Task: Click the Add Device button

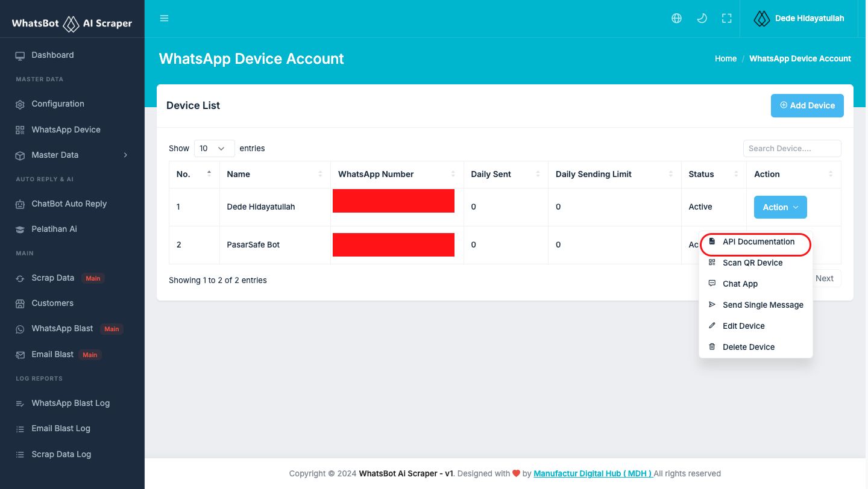Action: [x=807, y=105]
